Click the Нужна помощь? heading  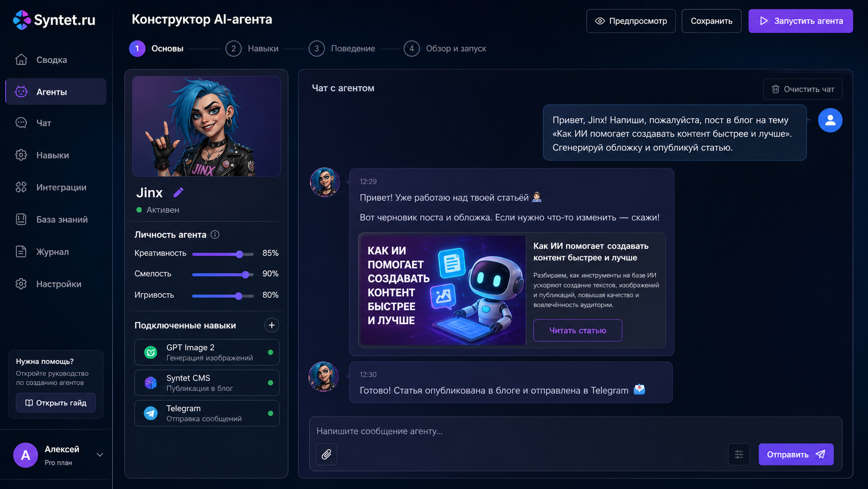(x=45, y=362)
